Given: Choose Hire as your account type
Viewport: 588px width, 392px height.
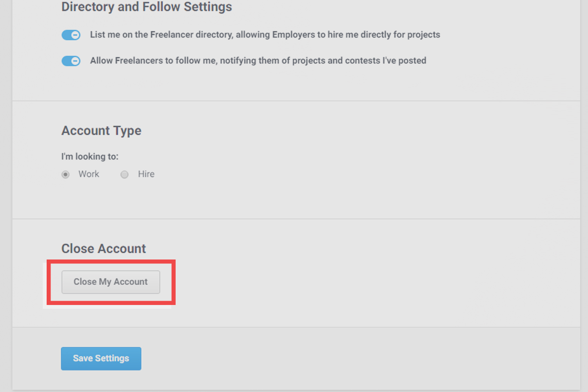Looking at the screenshot, I should coord(124,174).
